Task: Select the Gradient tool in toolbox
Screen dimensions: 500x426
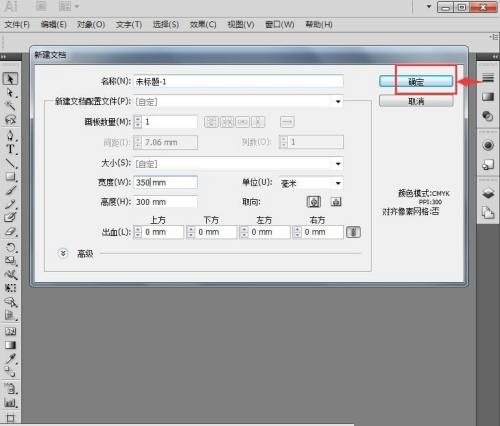Action: click(10, 345)
